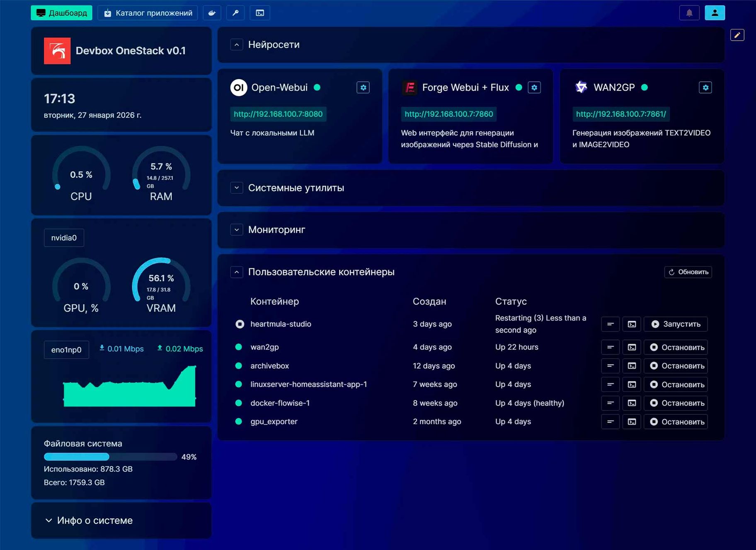Open the Forge Webui link at port 7860
This screenshot has height=550, width=756.
448,114
